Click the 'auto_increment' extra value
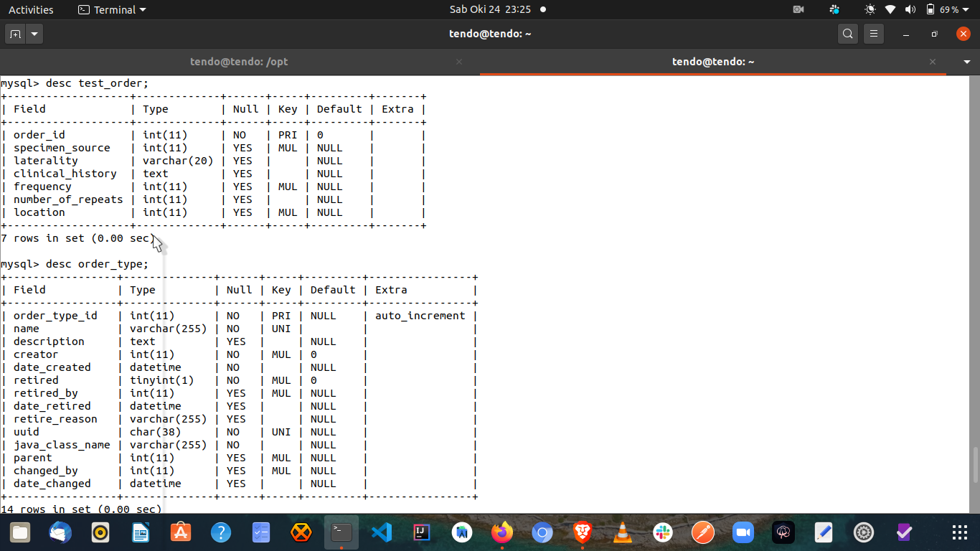 tap(420, 316)
